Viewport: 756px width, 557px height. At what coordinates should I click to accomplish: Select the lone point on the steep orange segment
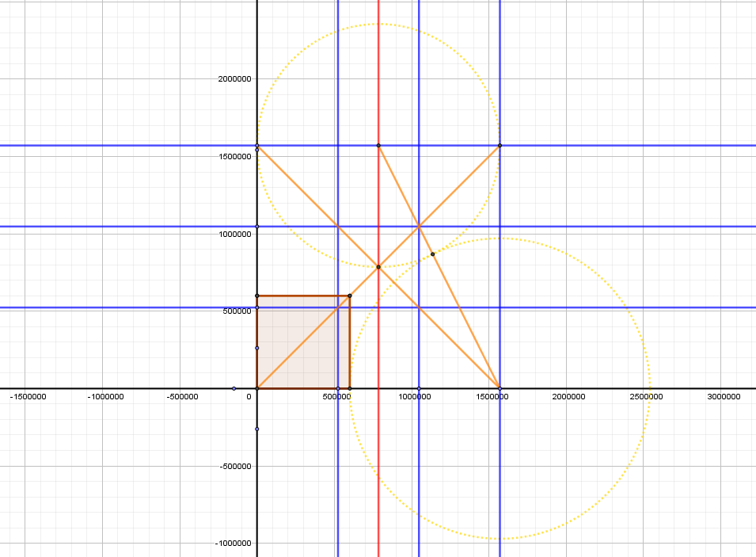tap(432, 254)
